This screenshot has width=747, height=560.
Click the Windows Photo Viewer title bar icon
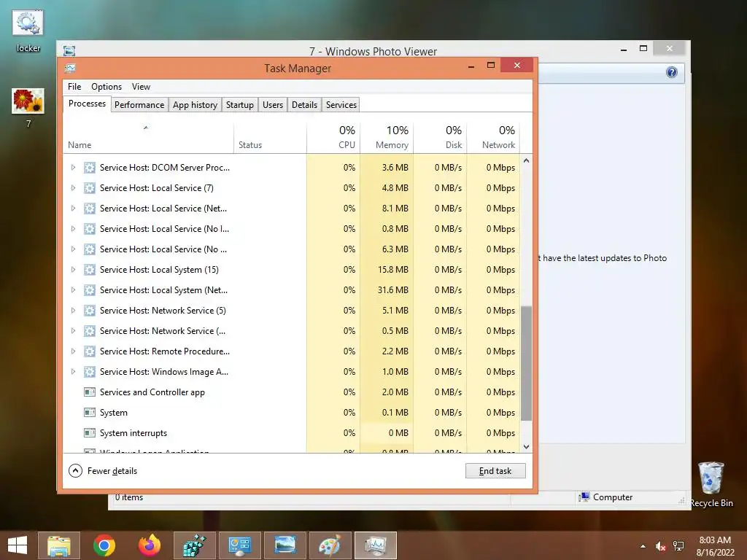69,51
